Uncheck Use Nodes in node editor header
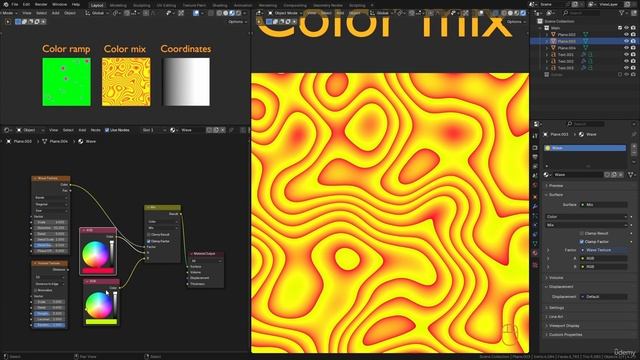640x360 pixels. coord(107,130)
